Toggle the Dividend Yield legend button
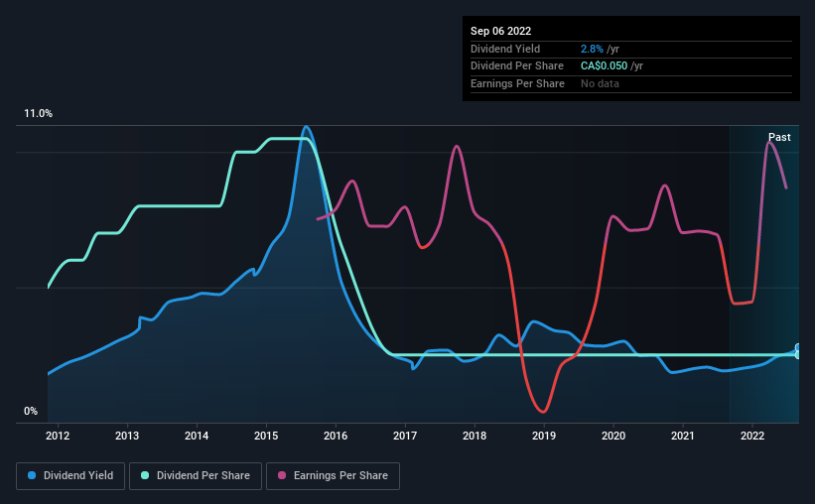Screen dimensions: 815x504 point(70,476)
